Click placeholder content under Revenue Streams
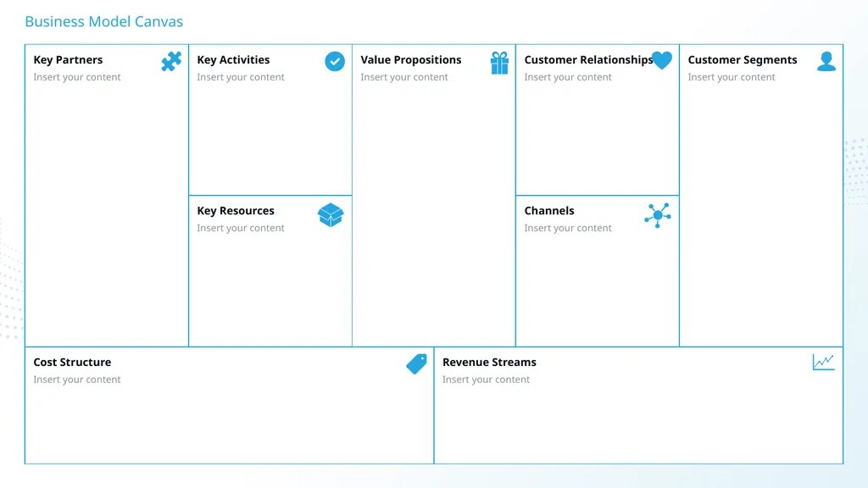The width and height of the screenshot is (868, 488). pyautogui.click(x=486, y=380)
